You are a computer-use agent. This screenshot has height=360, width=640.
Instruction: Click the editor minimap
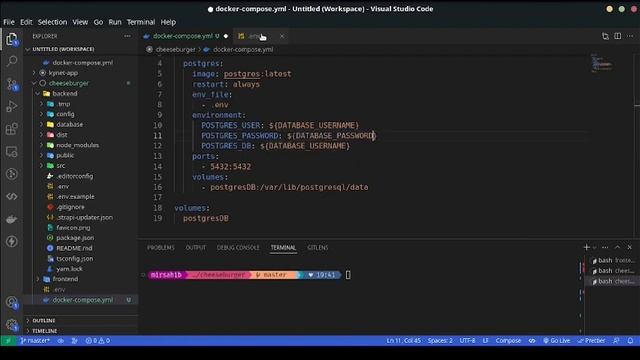click(603, 62)
